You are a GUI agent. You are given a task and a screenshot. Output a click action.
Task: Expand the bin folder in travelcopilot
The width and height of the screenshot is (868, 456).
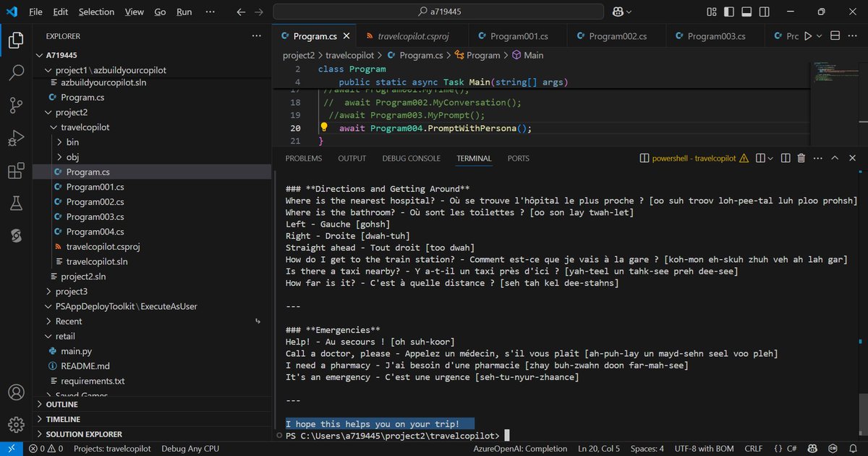pyautogui.click(x=72, y=142)
